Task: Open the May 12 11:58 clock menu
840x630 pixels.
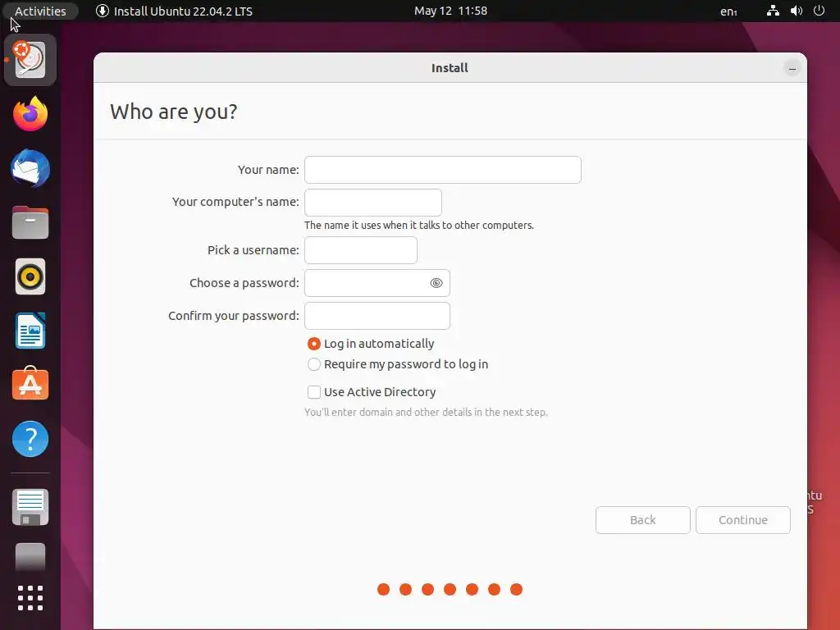Action: (450, 11)
